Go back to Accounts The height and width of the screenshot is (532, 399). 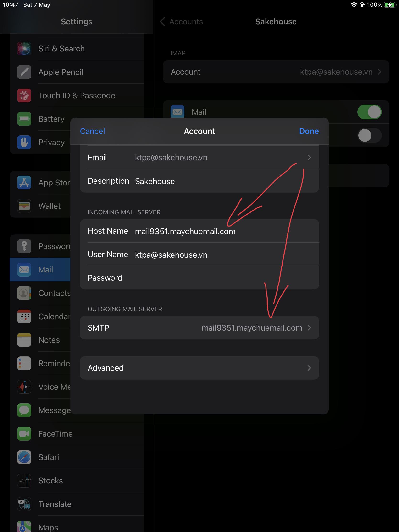[x=181, y=22]
